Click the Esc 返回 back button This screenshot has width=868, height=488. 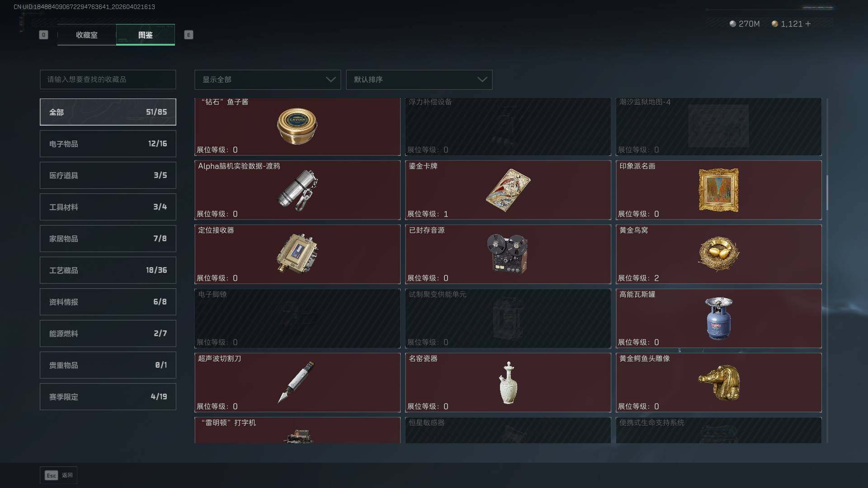[58, 475]
